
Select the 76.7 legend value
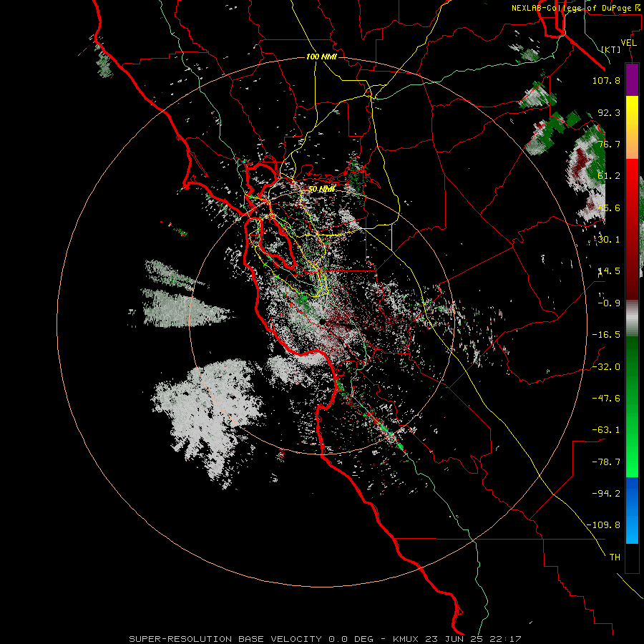coord(609,144)
